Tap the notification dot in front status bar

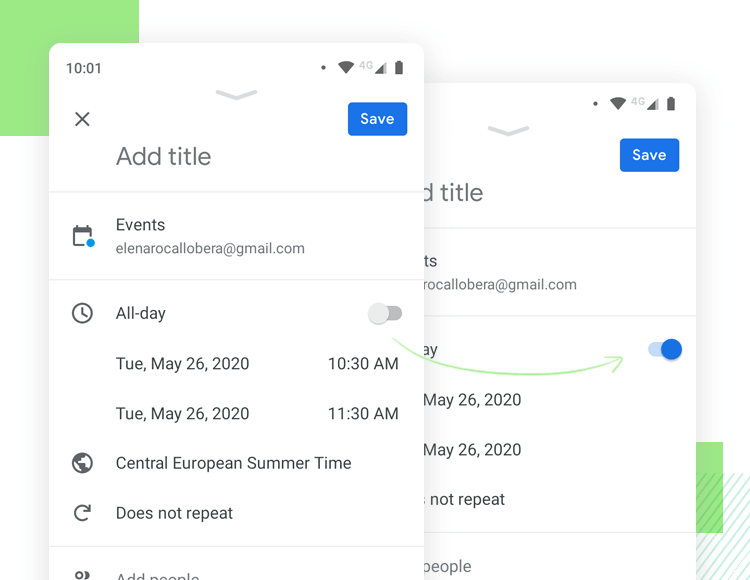click(323, 68)
